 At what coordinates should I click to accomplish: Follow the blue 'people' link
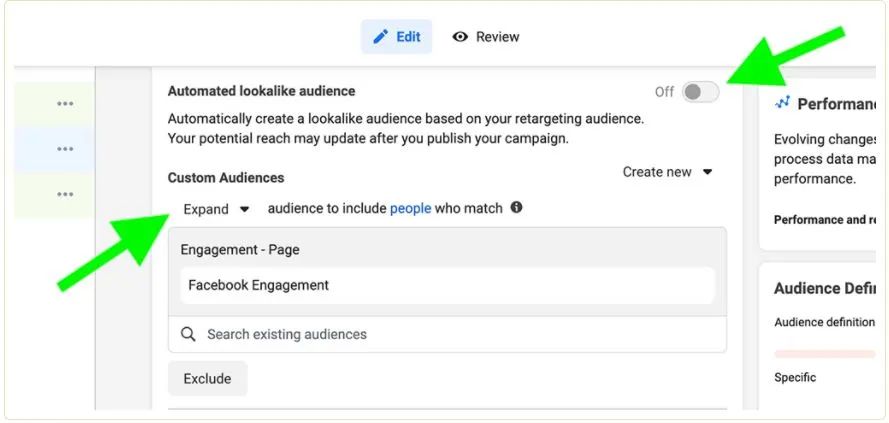tap(410, 208)
